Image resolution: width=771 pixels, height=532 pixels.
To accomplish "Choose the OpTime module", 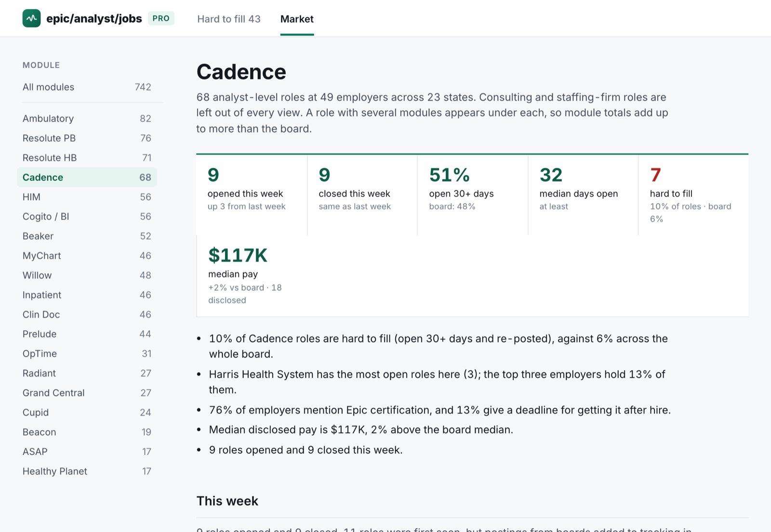I will pyautogui.click(x=87, y=354).
